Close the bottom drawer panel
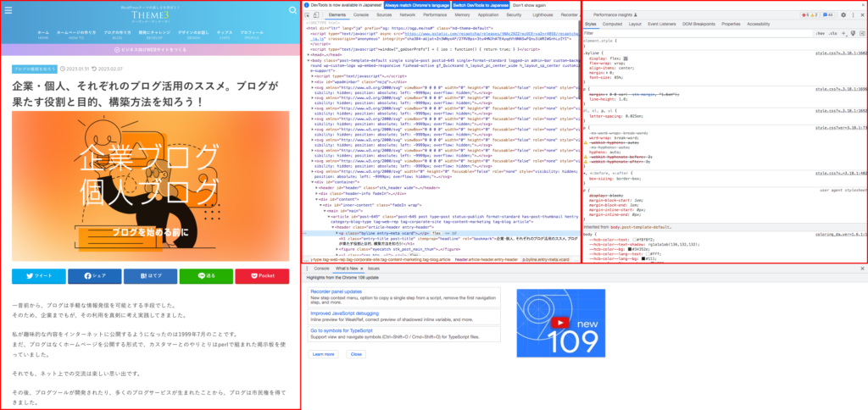868x410 pixels. pyautogui.click(x=862, y=268)
